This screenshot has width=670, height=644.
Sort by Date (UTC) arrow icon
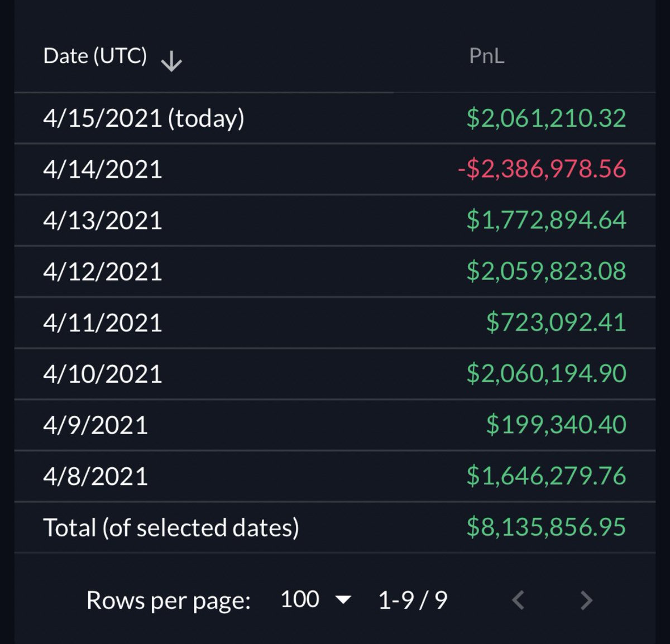point(171,61)
